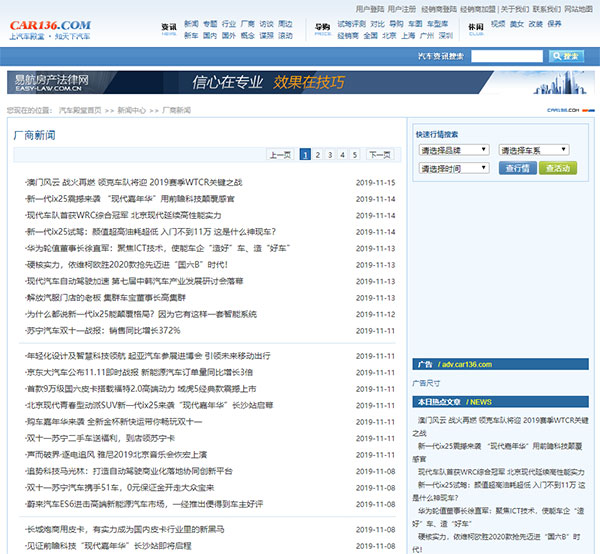
Task: Click the 易航房产法律网 banner advertisement
Action: pos(300,82)
